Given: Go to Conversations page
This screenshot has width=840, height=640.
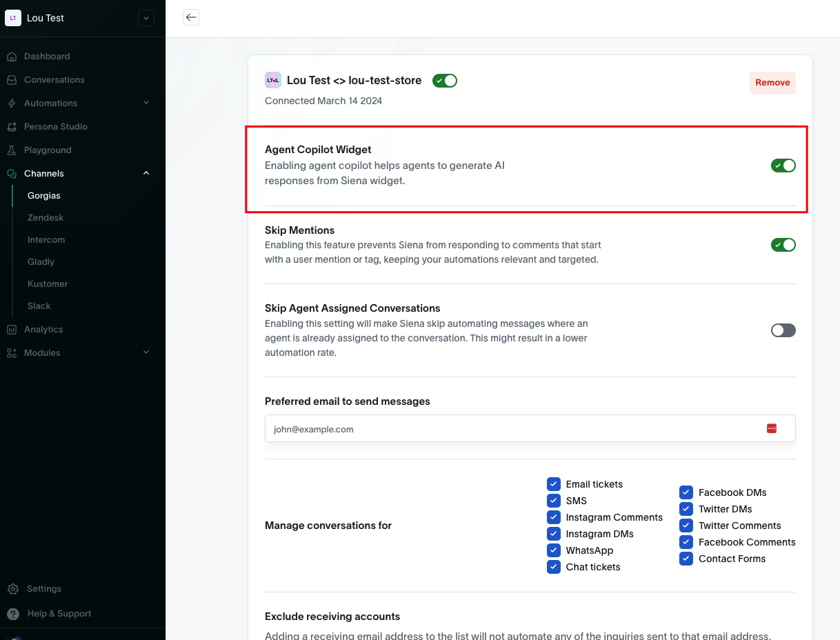Looking at the screenshot, I should pyautogui.click(x=54, y=80).
